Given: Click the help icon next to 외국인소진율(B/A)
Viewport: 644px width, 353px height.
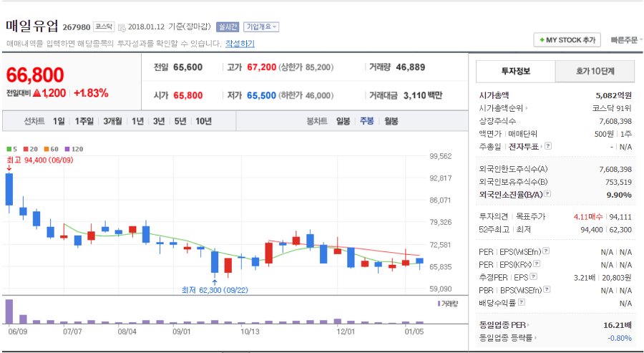Looking at the screenshot, I should [x=547, y=194].
